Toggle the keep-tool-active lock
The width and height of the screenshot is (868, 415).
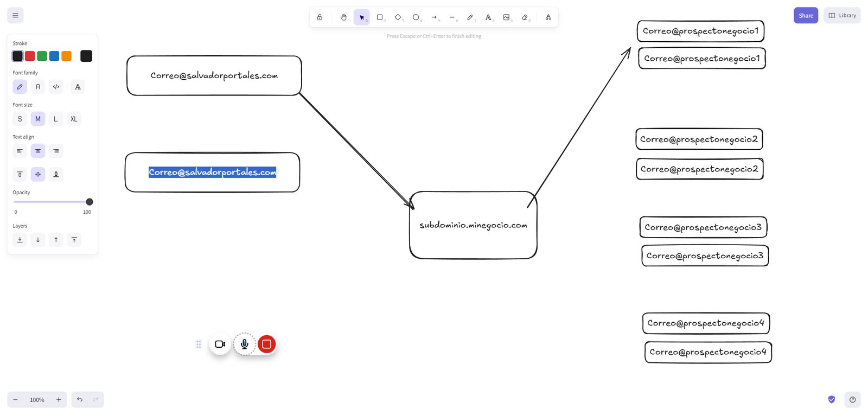[x=320, y=17]
